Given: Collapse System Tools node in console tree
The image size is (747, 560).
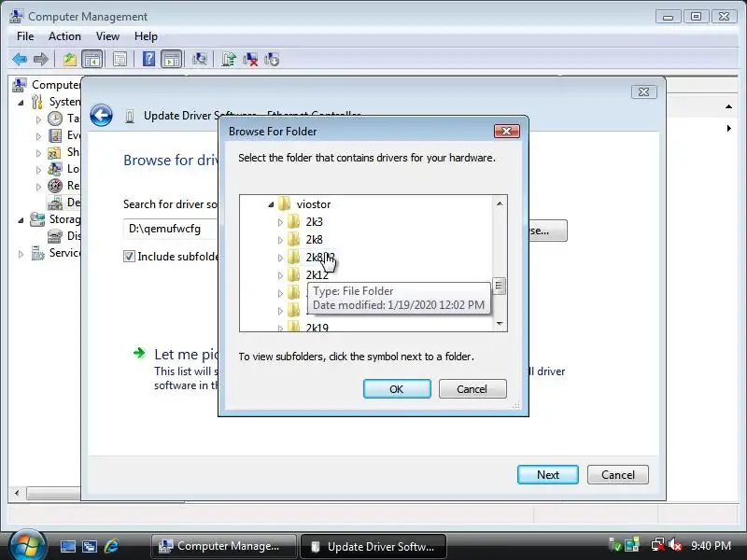Looking at the screenshot, I should pyautogui.click(x=21, y=103).
